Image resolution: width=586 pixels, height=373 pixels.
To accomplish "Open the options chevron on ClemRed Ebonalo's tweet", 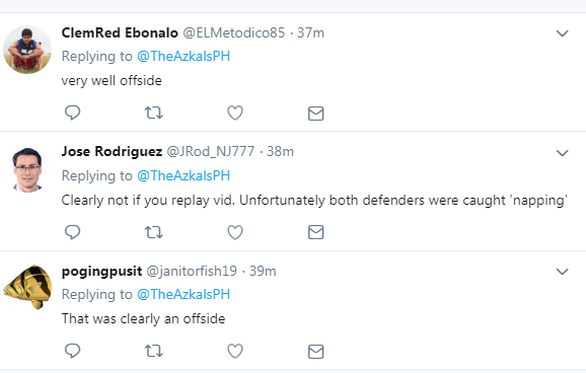I will [x=562, y=34].
